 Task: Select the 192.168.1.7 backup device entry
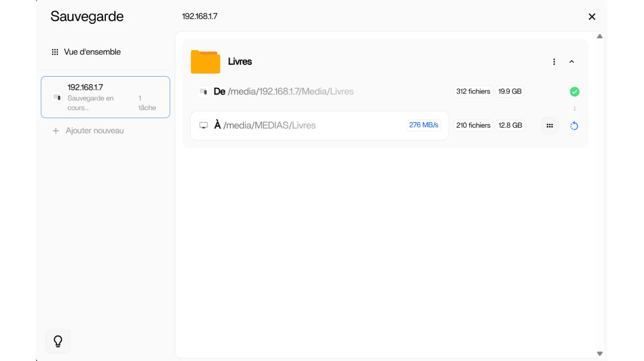(x=105, y=97)
